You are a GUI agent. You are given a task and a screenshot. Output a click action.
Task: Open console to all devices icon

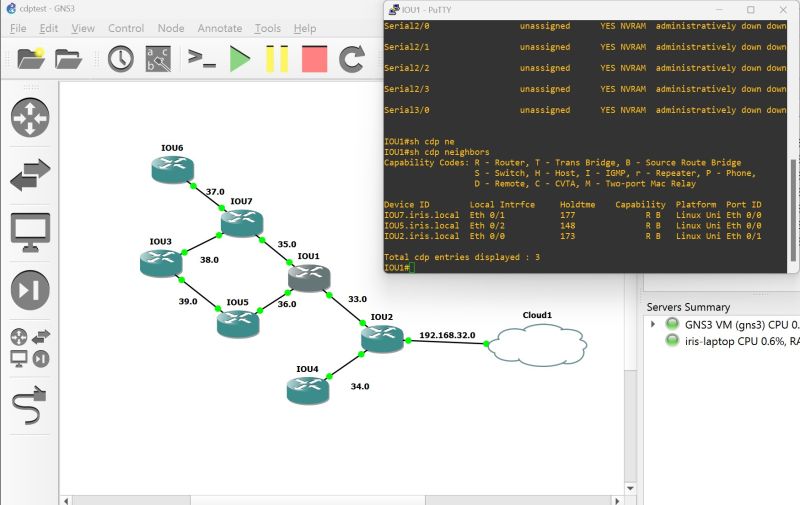202,58
